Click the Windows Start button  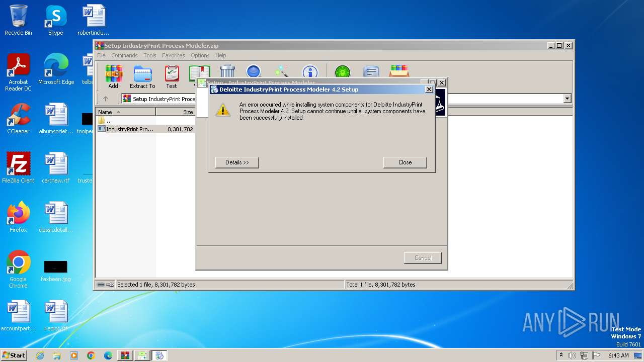tap(14, 355)
